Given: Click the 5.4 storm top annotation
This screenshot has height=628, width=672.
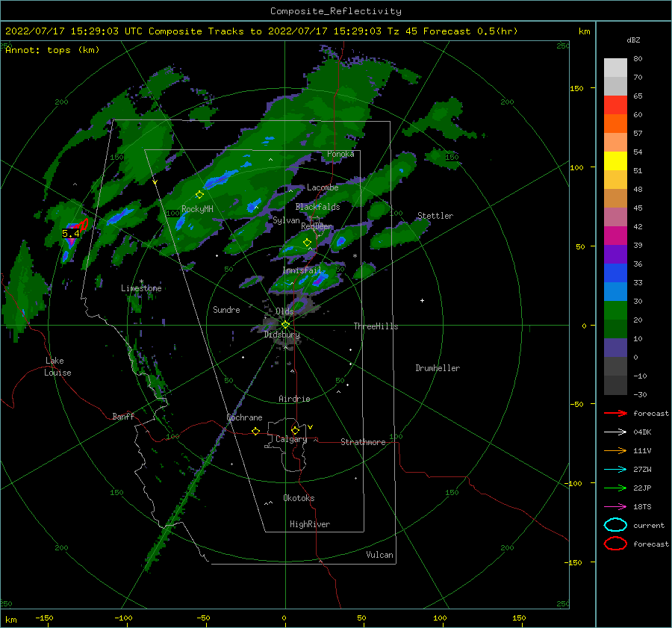Looking at the screenshot, I should pos(71,234).
